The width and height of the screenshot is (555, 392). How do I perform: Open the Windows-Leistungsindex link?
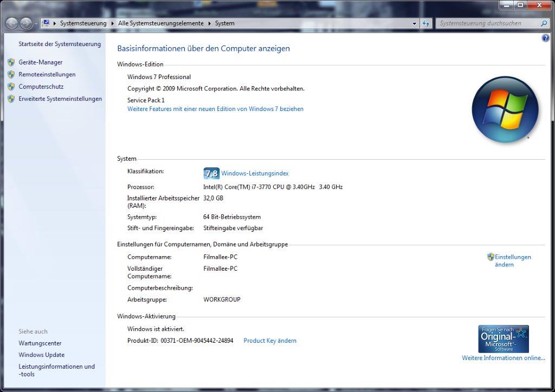coord(255,174)
